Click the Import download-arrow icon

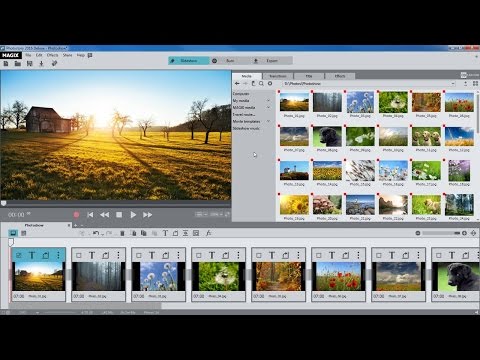tap(41, 63)
